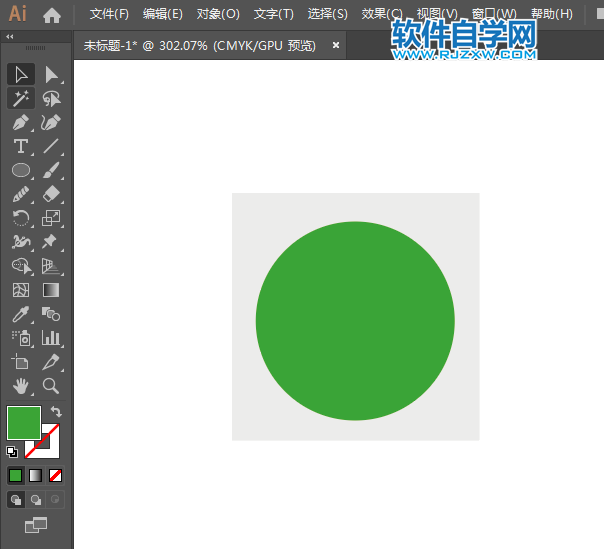Open the 对象(O) menu

tap(218, 14)
